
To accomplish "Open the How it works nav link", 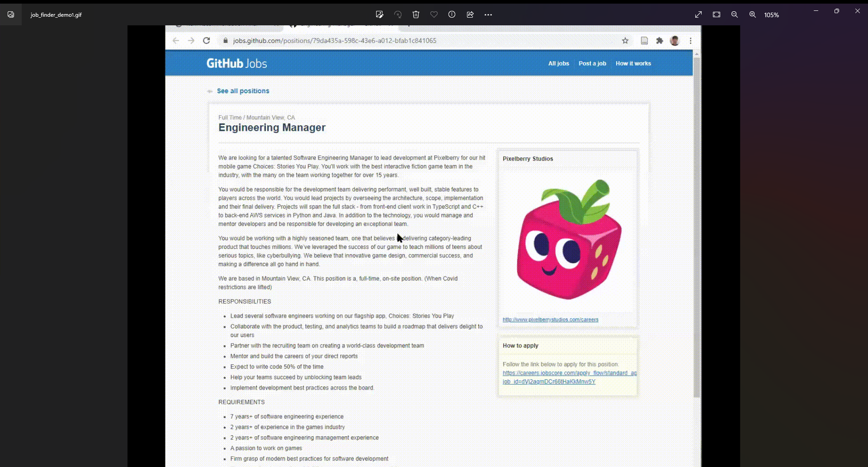I will tap(633, 63).
